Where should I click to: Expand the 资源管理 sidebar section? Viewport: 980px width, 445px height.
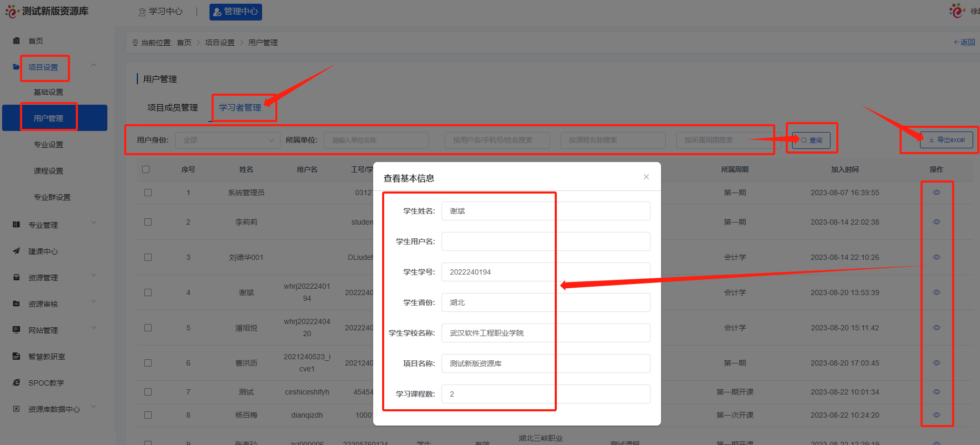coord(94,275)
